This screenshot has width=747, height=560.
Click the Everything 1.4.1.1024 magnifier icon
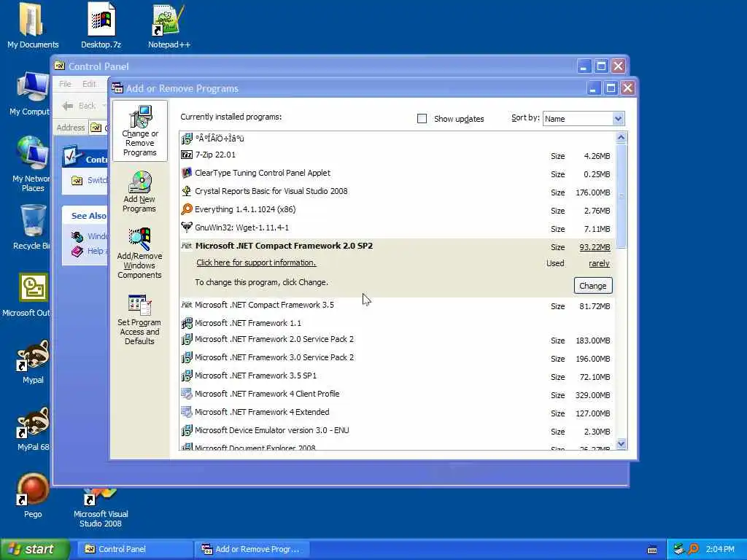click(187, 209)
